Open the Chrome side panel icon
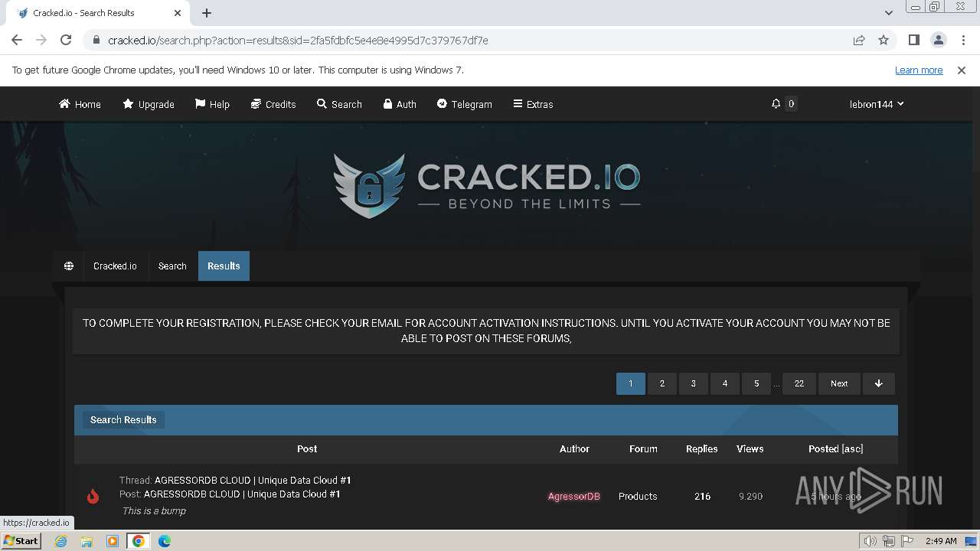The width and height of the screenshot is (980, 551). pos(913,40)
